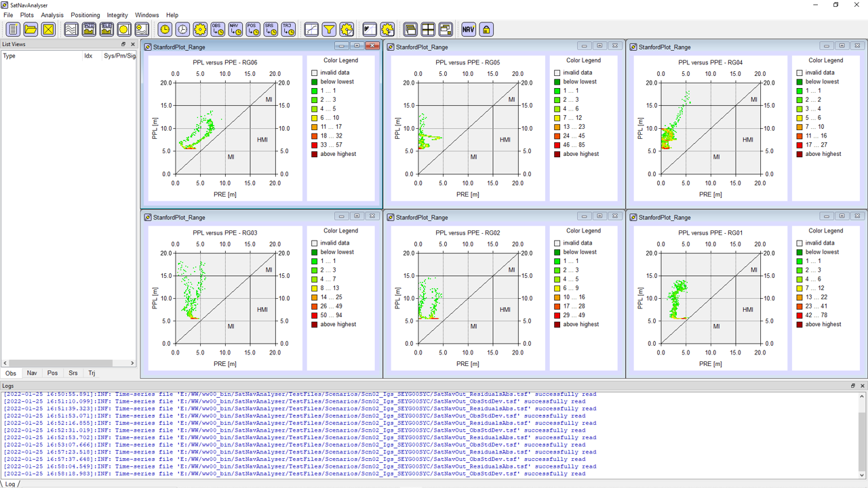Click the line chart plot icon
Image resolution: width=868 pixels, height=488 pixels.
click(311, 29)
